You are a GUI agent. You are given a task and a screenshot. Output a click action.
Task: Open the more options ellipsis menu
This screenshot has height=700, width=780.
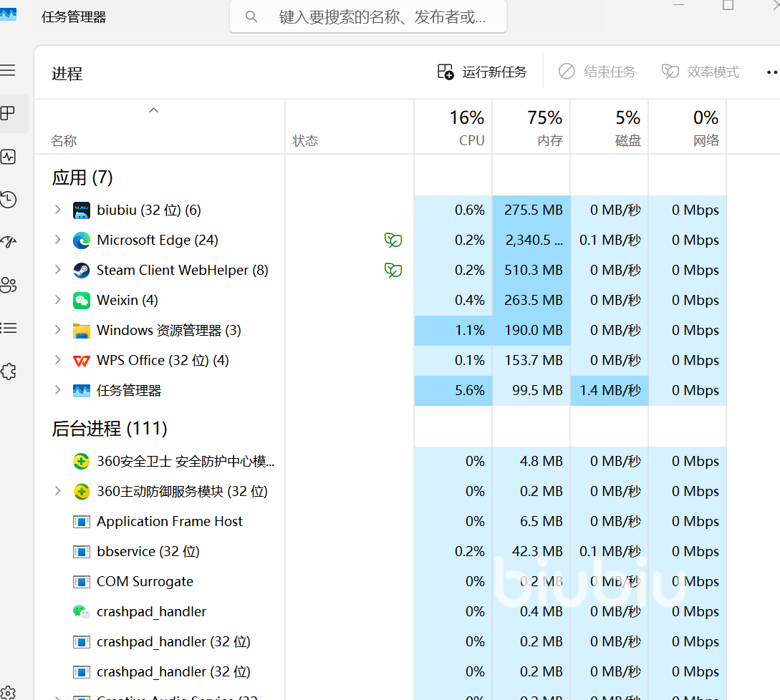[x=771, y=72]
